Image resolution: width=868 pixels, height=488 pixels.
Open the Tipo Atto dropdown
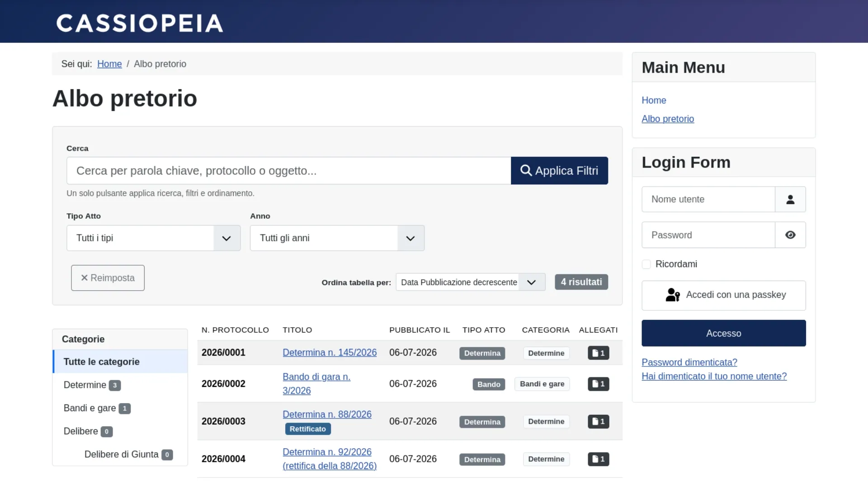[153, 238]
